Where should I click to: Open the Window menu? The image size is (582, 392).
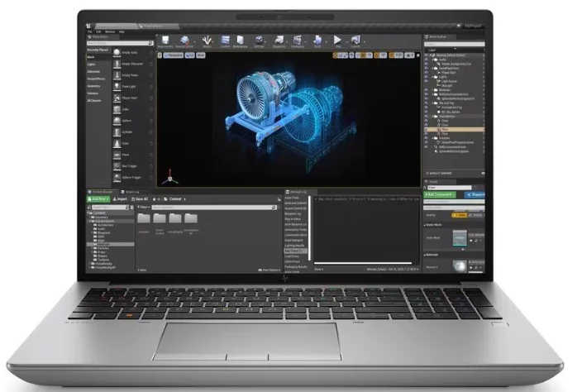(109, 31)
